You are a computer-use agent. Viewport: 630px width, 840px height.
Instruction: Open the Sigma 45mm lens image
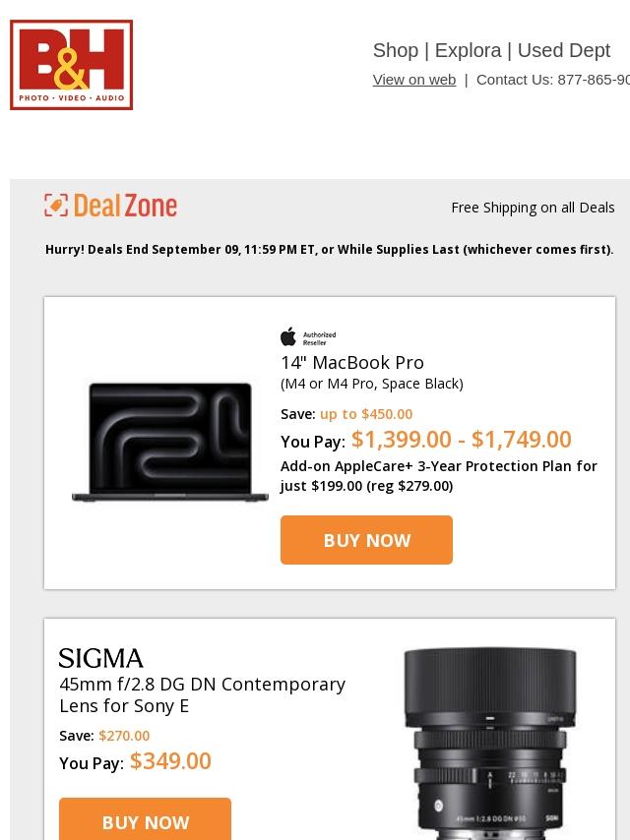(490, 744)
